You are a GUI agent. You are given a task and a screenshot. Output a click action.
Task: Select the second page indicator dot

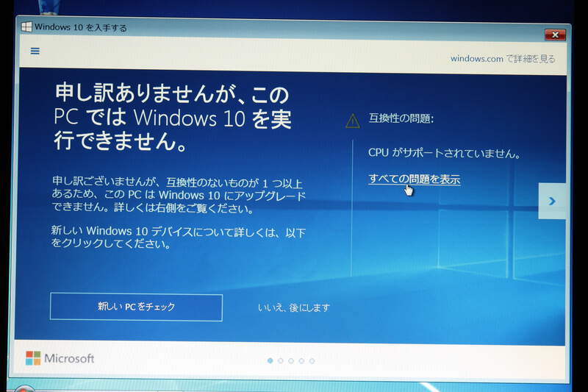[x=281, y=360]
